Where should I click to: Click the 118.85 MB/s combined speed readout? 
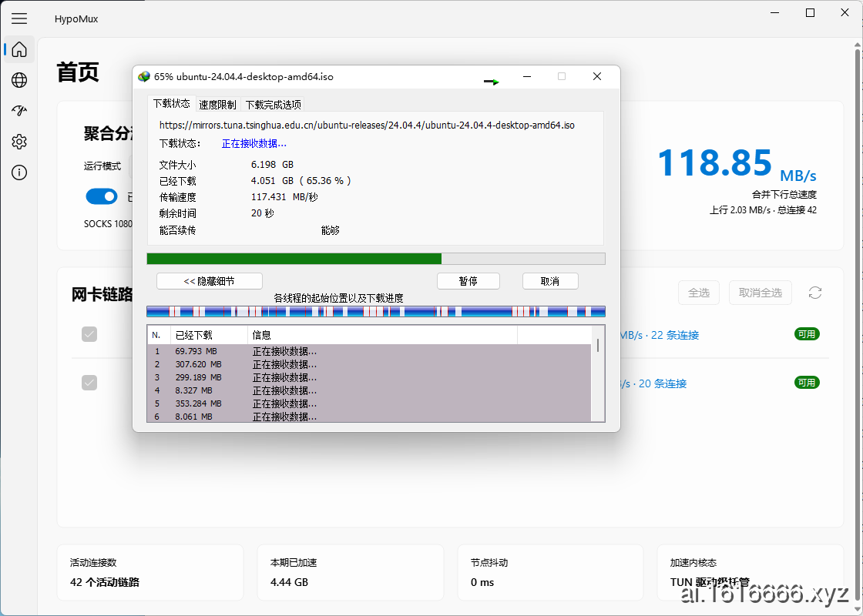pos(737,164)
